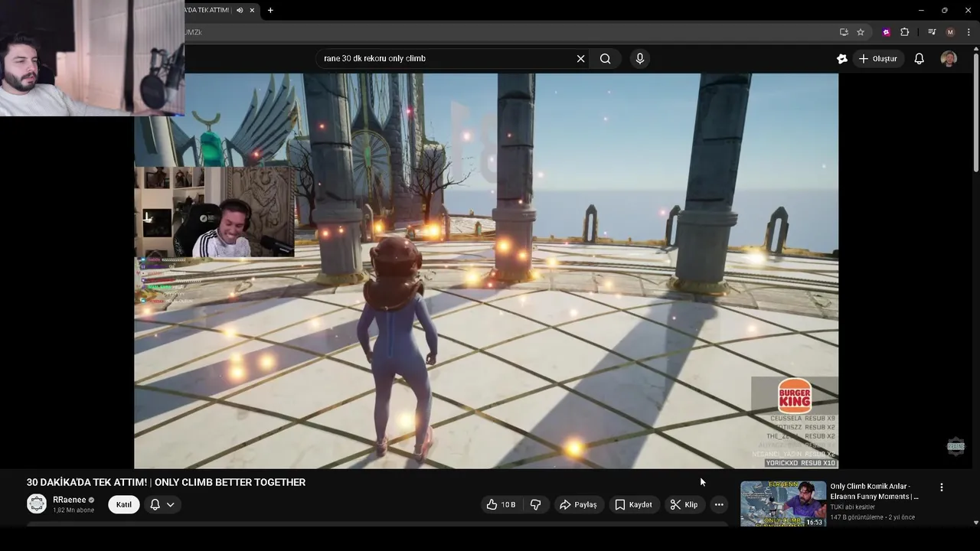This screenshot has width=980, height=551.
Task: Start voice search with microphone
Action: coord(640,58)
